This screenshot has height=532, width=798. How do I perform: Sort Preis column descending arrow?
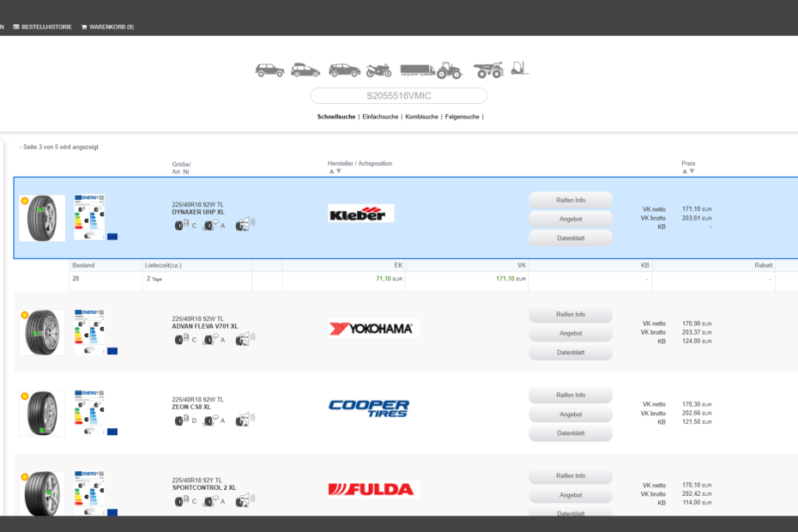pos(692,171)
